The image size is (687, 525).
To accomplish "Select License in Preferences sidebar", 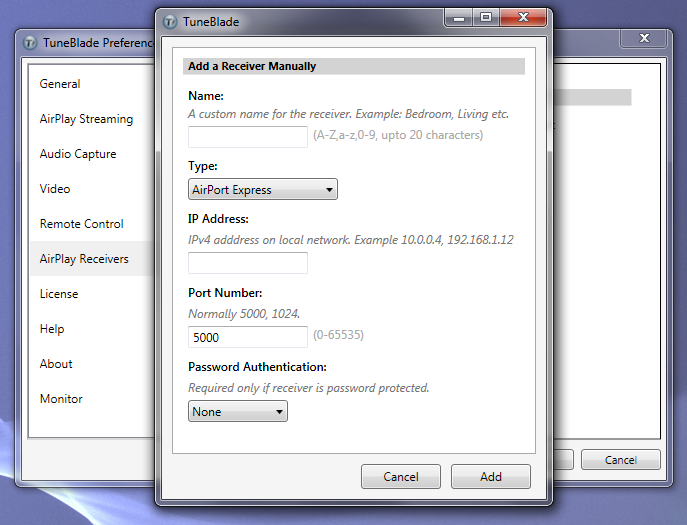I will pos(92,294).
